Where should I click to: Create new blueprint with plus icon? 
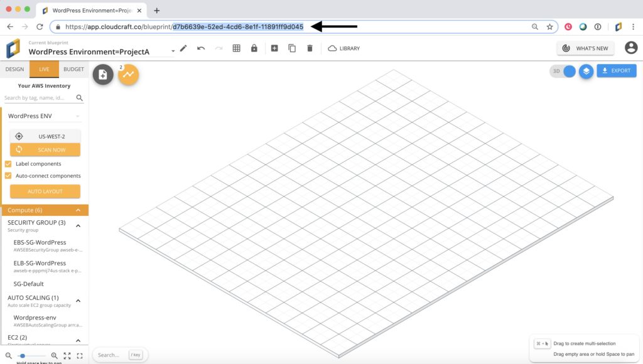pyautogui.click(x=274, y=48)
